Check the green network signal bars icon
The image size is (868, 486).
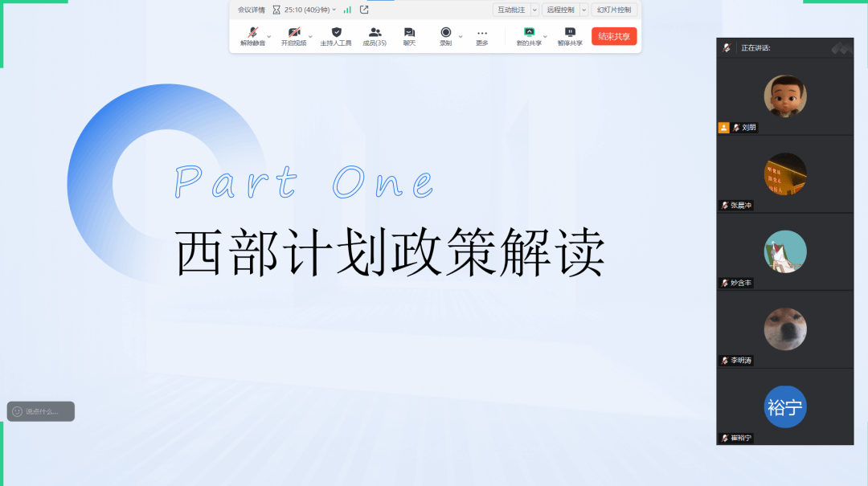347,10
